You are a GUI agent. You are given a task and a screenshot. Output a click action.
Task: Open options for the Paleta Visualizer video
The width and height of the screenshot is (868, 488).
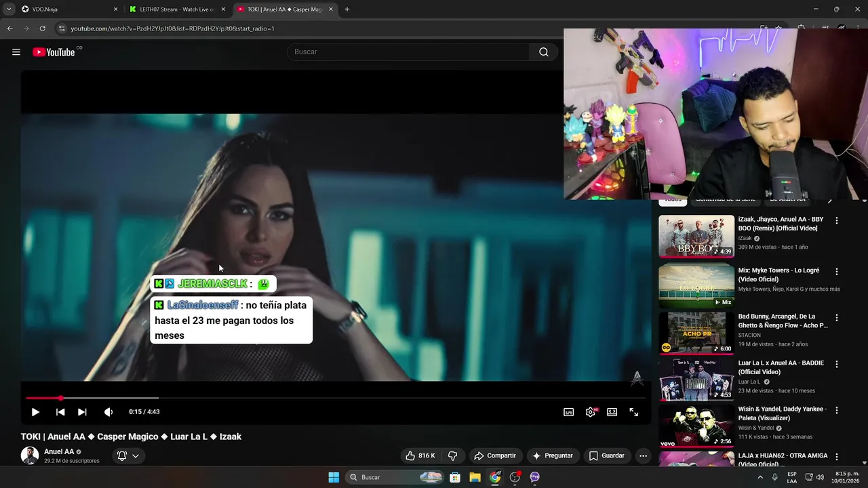pyautogui.click(x=836, y=410)
